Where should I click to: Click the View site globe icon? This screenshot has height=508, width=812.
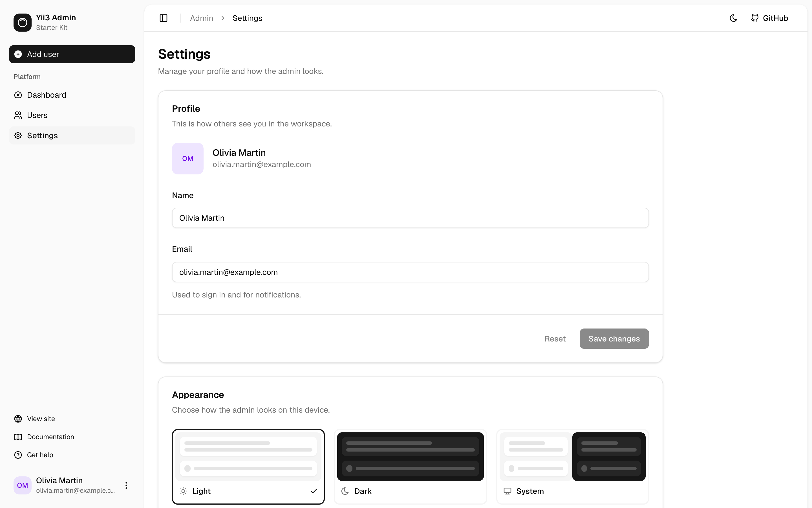18,419
